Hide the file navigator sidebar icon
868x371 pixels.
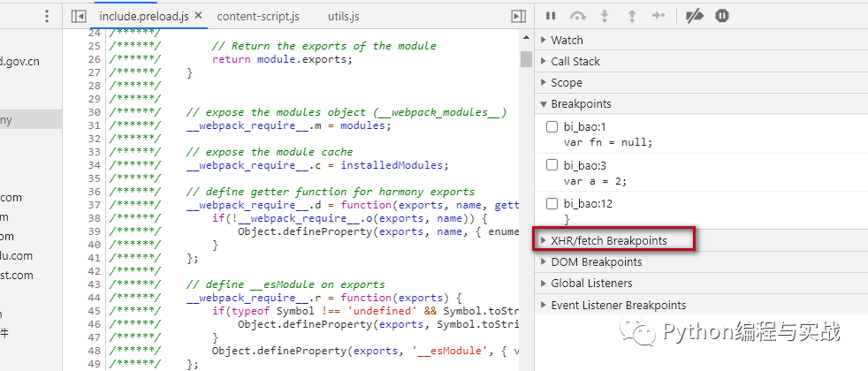pos(79,17)
